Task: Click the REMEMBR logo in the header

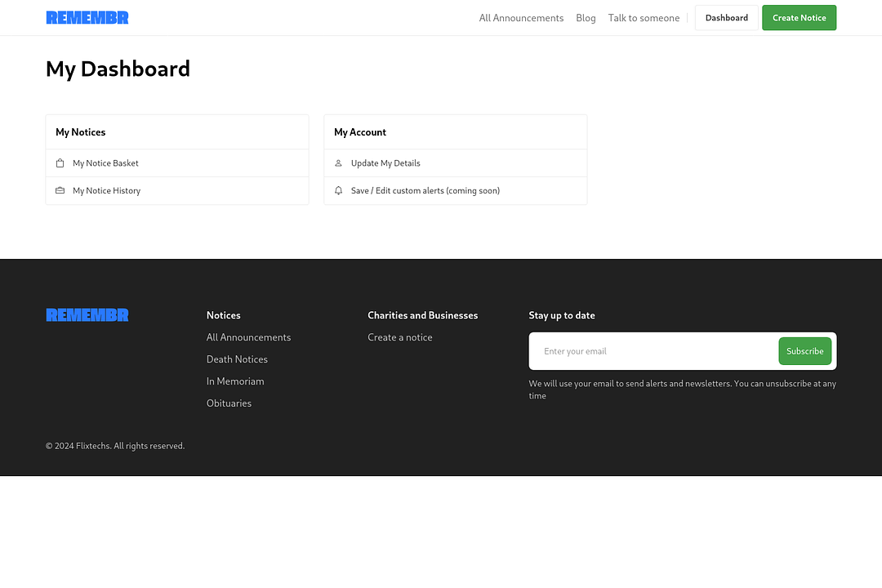Action: (87, 18)
